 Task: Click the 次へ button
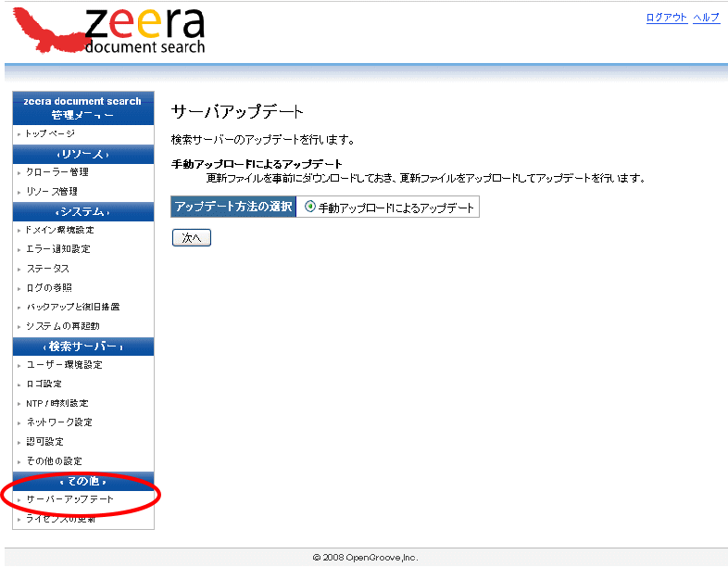192,238
